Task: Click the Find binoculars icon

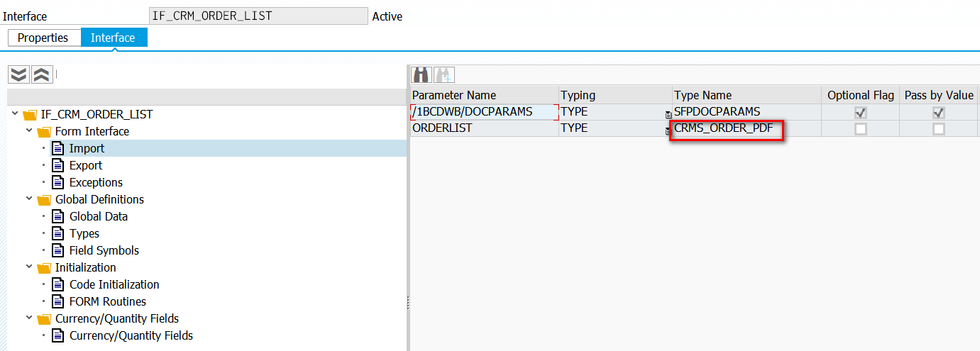Action: point(422,74)
